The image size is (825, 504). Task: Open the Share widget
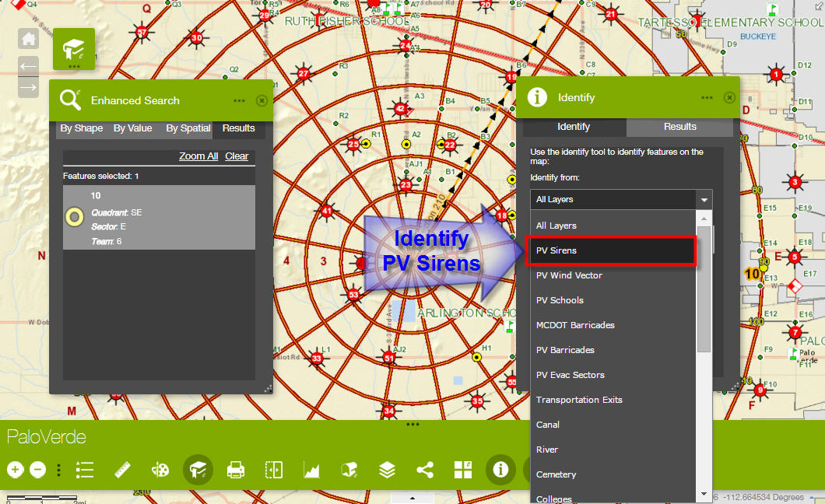tap(425, 469)
